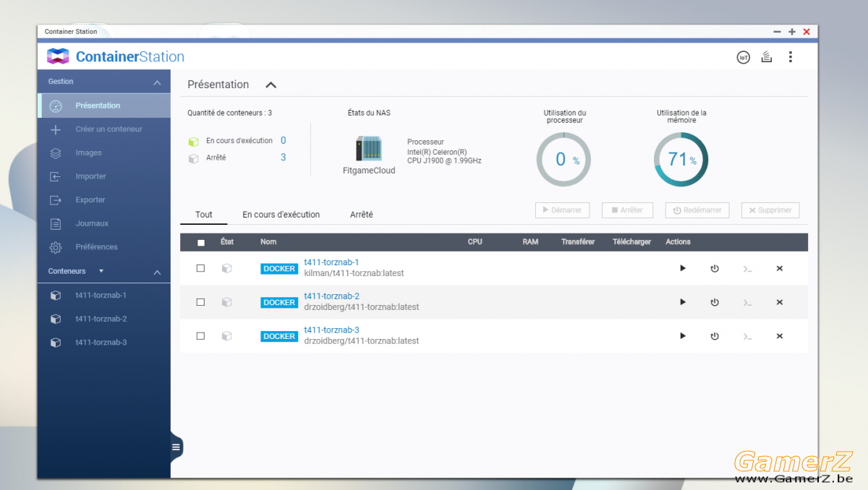Toggle the sidebar collapse handle

[176, 447]
